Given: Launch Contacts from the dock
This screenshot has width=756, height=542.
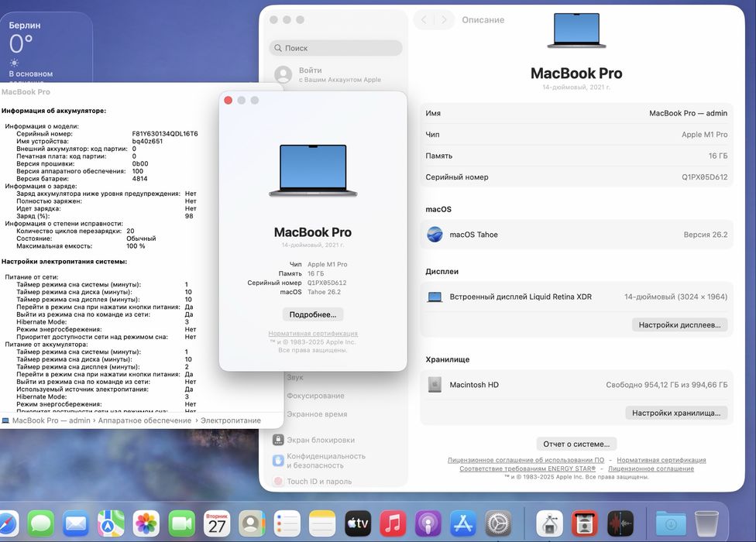Looking at the screenshot, I should [x=252, y=523].
